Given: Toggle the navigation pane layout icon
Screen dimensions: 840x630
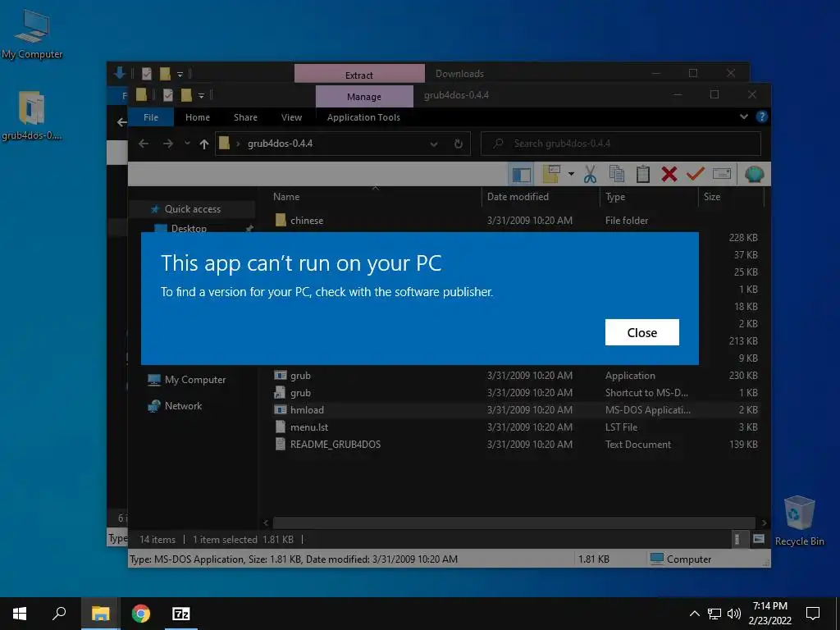Looking at the screenshot, I should pyautogui.click(x=521, y=174).
